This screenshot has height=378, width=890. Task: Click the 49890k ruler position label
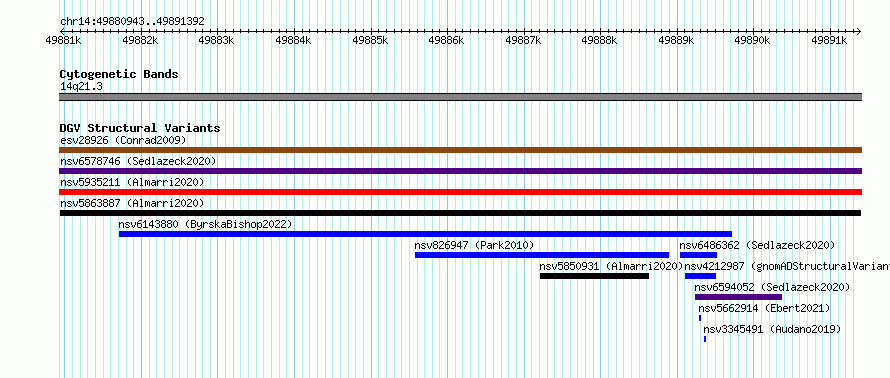tap(753, 40)
